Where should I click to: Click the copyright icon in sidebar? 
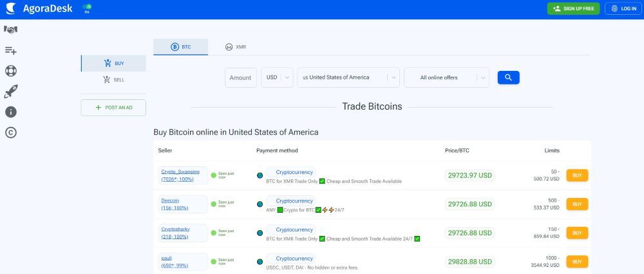[x=10, y=133]
